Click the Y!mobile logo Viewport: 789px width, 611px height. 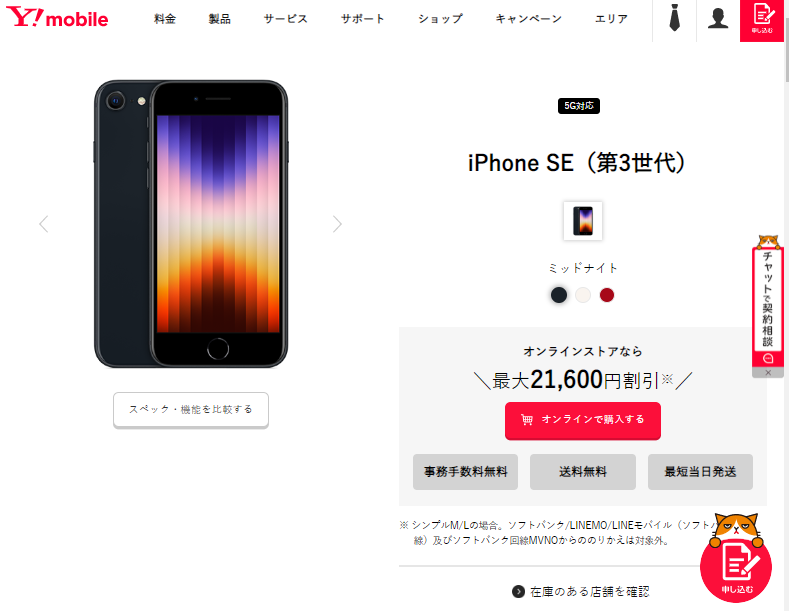(57, 18)
